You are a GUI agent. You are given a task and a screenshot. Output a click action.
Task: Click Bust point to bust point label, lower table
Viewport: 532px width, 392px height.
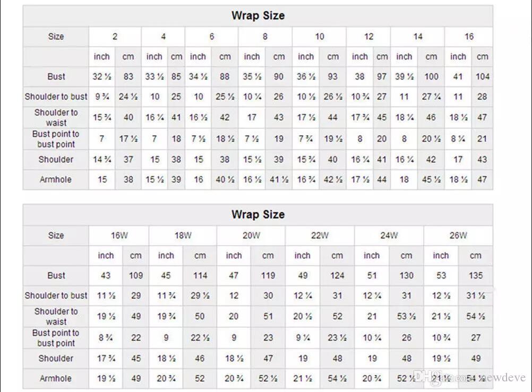click(x=56, y=338)
